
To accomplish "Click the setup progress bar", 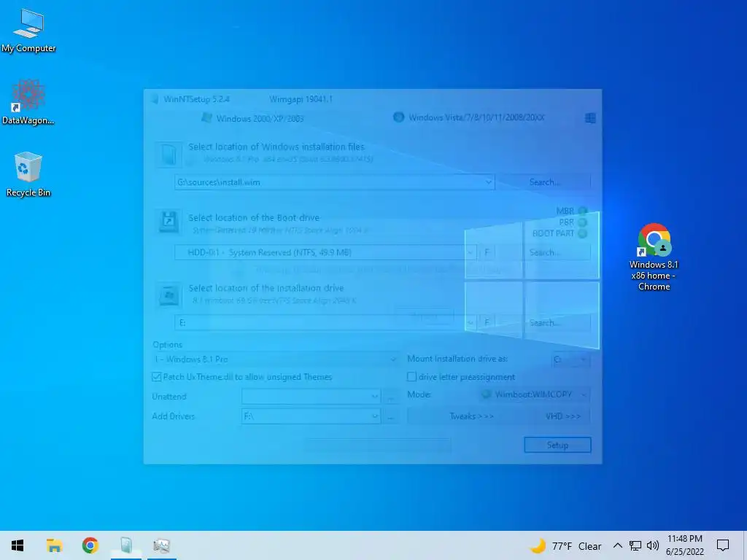I will (377, 445).
